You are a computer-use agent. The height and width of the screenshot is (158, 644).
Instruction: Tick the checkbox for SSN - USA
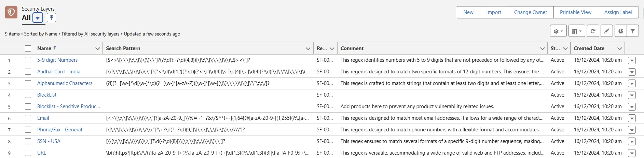[x=28, y=141]
